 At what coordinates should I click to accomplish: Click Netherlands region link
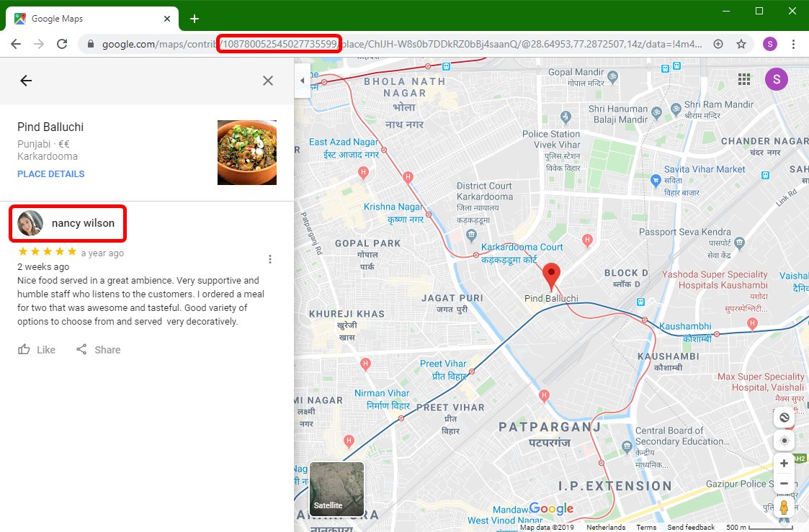click(606, 527)
